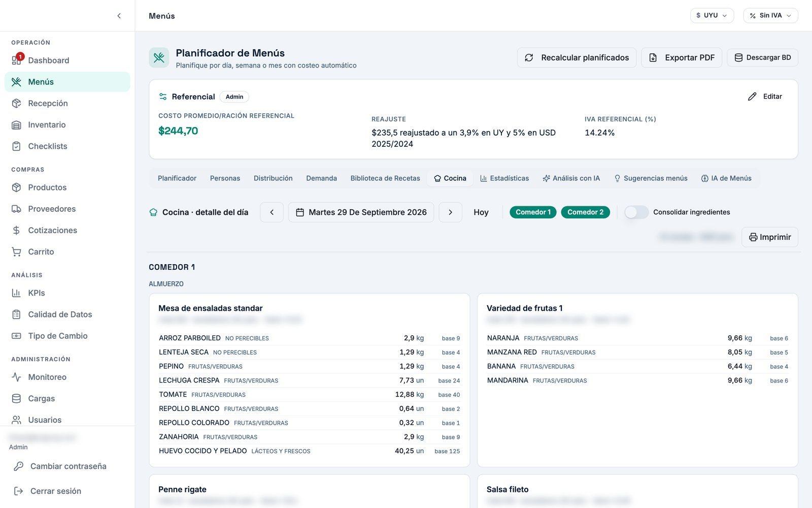This screenshot has width=812, height=508.
Task: Click the Checklists clipboard icon in sidebar
Action: click(17, 146)
